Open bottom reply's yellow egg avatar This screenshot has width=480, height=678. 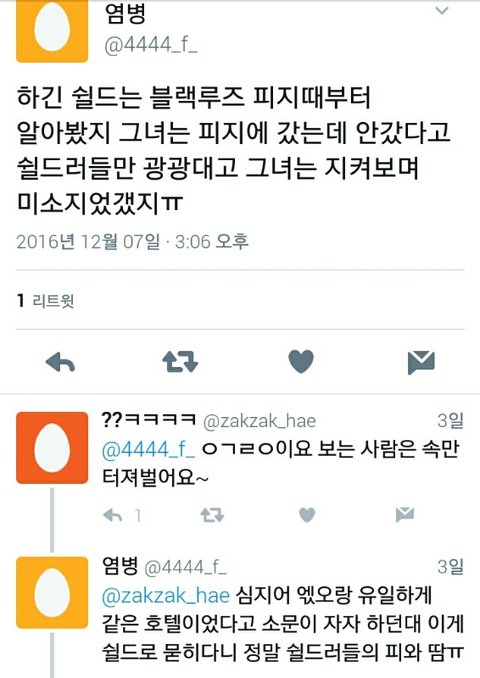coord(52,592)
